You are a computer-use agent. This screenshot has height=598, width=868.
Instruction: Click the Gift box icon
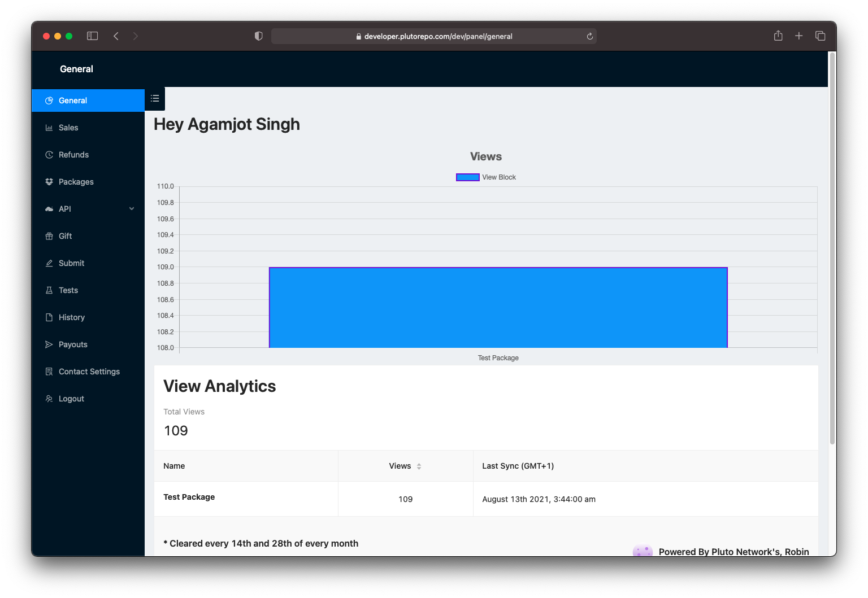pyautogui.click(x=49, y=236)
